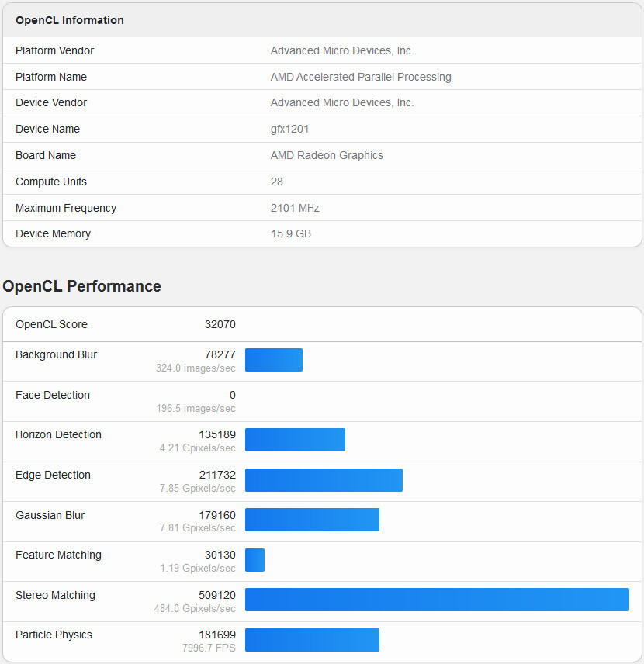Click the Feature Matching performance bar

pos(254,560)
